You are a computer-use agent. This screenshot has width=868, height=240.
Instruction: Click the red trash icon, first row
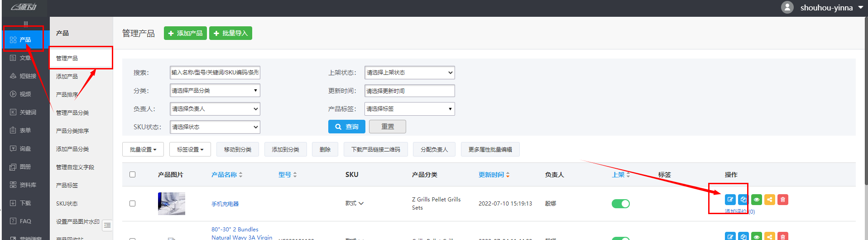(783, 200)
